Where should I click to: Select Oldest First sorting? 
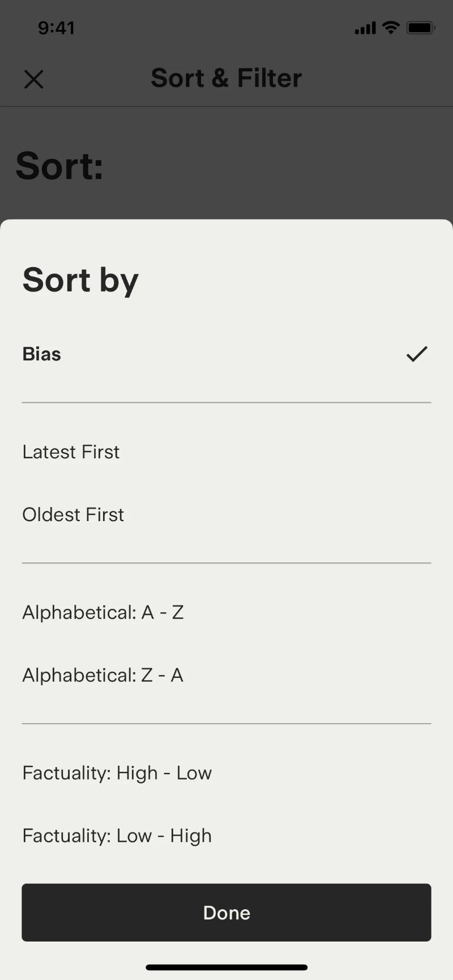pyautogui.click(x=73, y=514)
